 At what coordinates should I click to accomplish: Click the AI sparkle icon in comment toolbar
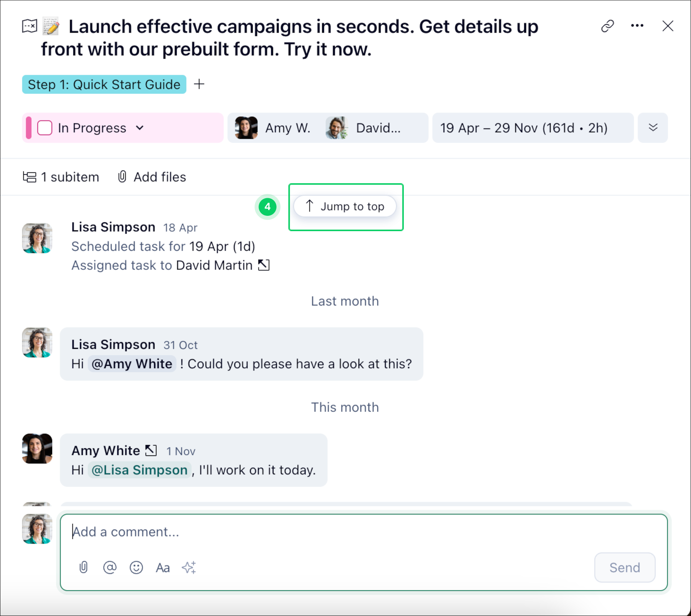[189, 567]
